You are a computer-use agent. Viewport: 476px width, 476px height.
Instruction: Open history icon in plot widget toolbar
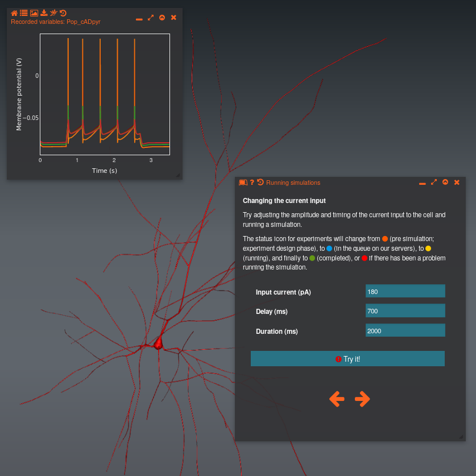[x=63, y=13]
